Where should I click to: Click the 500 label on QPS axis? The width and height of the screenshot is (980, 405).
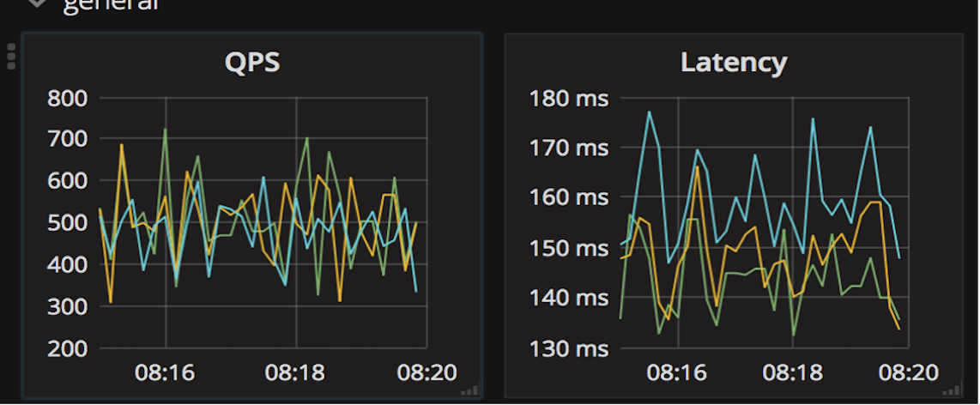click(x=66, y=223)
